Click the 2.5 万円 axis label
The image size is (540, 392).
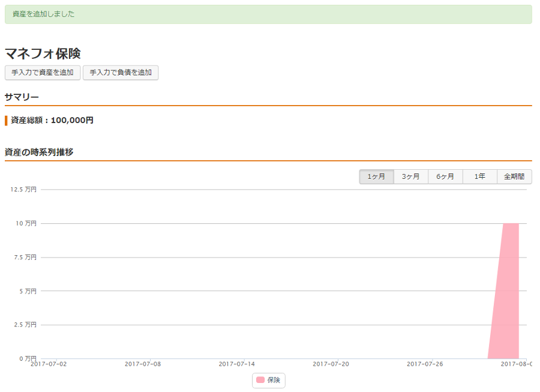tap(25, 325)
